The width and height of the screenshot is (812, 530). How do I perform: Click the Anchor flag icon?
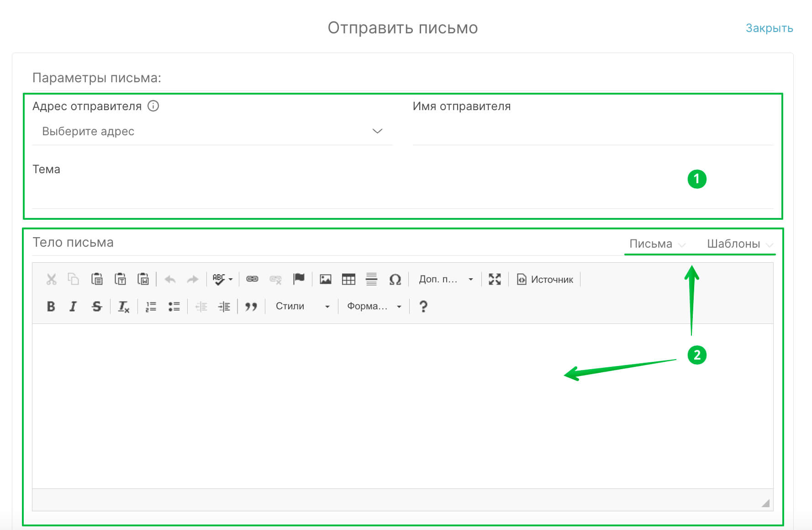(299, 279)
